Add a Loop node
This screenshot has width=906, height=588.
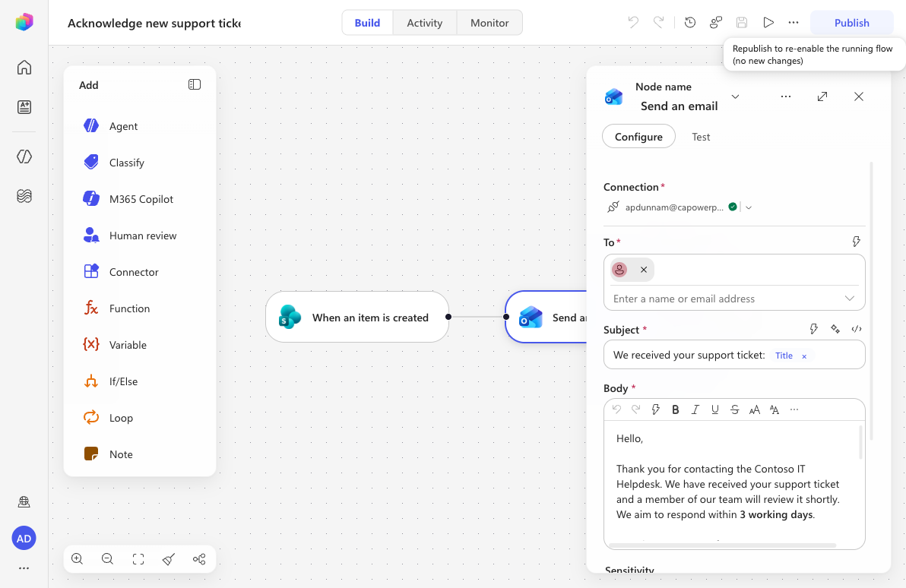click(x=140, y=418)
